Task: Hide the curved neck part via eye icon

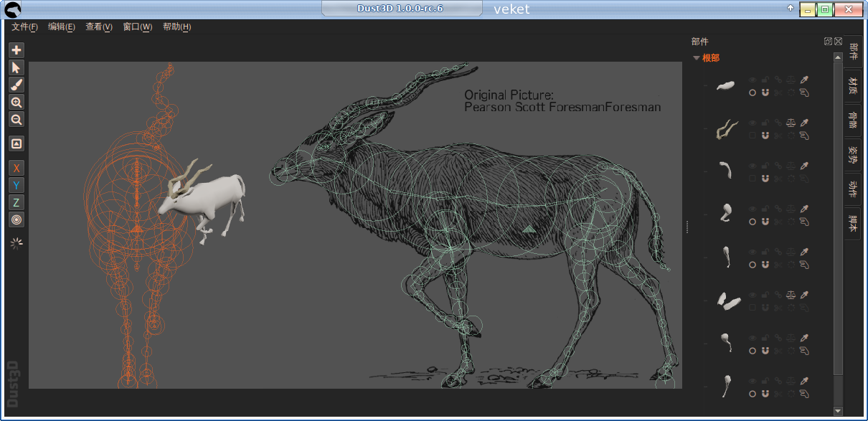Action: click(753, 166)
